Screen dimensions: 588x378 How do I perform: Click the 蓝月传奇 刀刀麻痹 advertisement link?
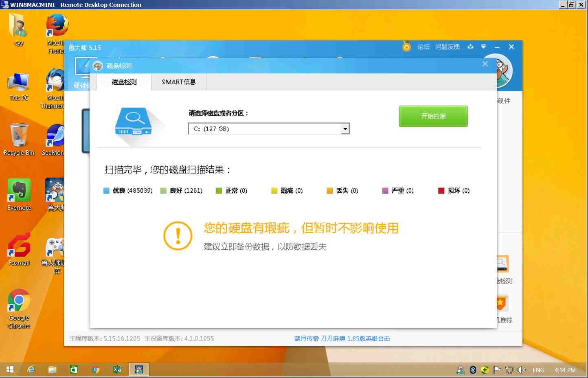342,338
